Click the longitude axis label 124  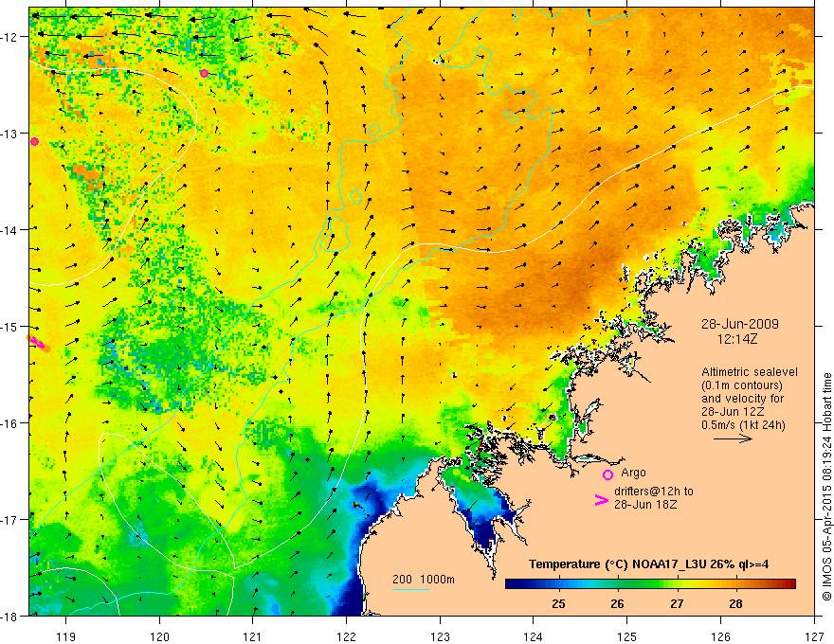pos(534,636)
